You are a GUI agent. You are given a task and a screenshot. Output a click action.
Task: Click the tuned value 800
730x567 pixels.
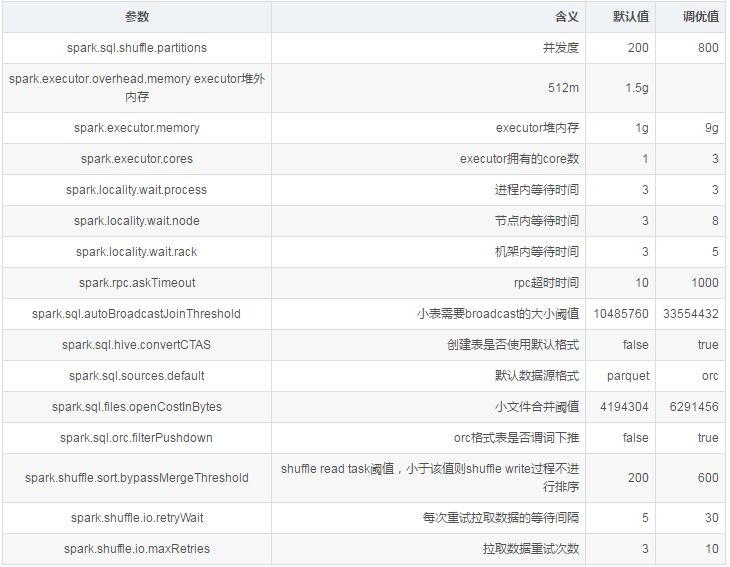coord(708,48)
